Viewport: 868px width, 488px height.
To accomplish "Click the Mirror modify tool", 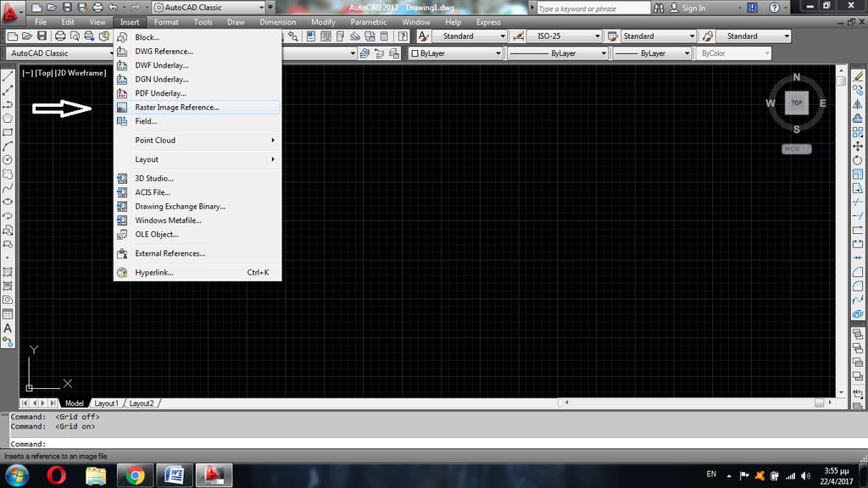I will pos(858,104).
